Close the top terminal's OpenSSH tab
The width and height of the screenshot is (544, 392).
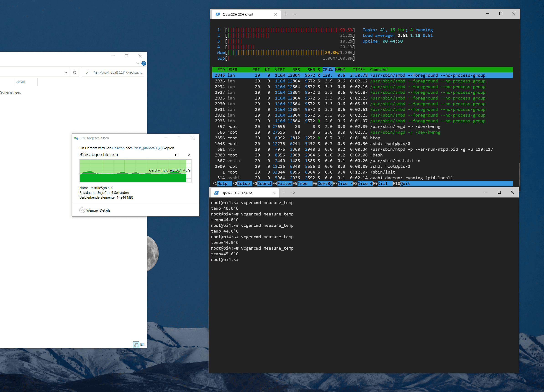[276, 14]
